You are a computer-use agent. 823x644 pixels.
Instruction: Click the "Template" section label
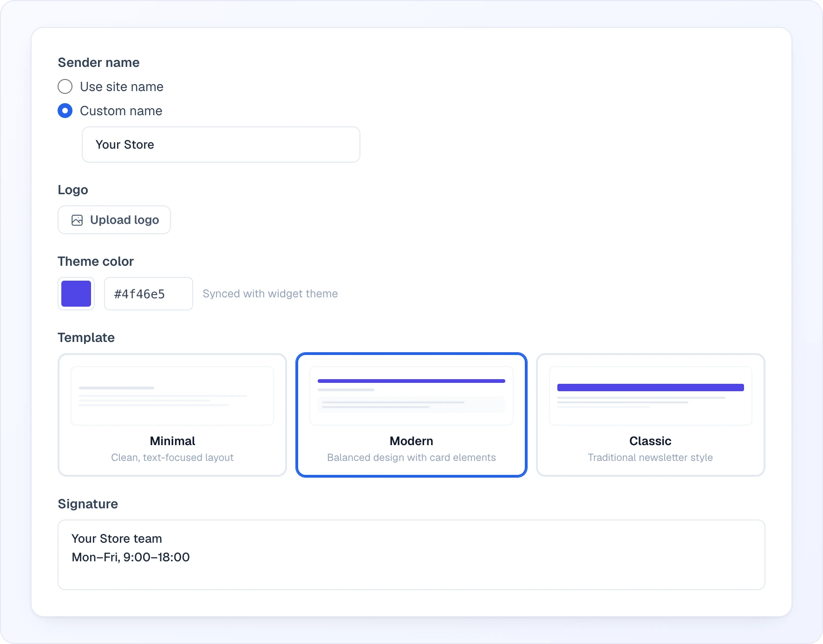click(x=86, y=338)
